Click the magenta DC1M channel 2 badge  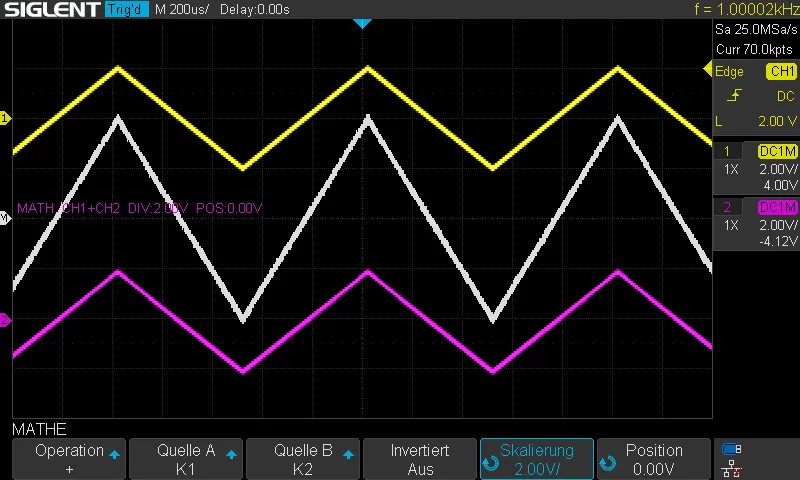tap(777, 208)
